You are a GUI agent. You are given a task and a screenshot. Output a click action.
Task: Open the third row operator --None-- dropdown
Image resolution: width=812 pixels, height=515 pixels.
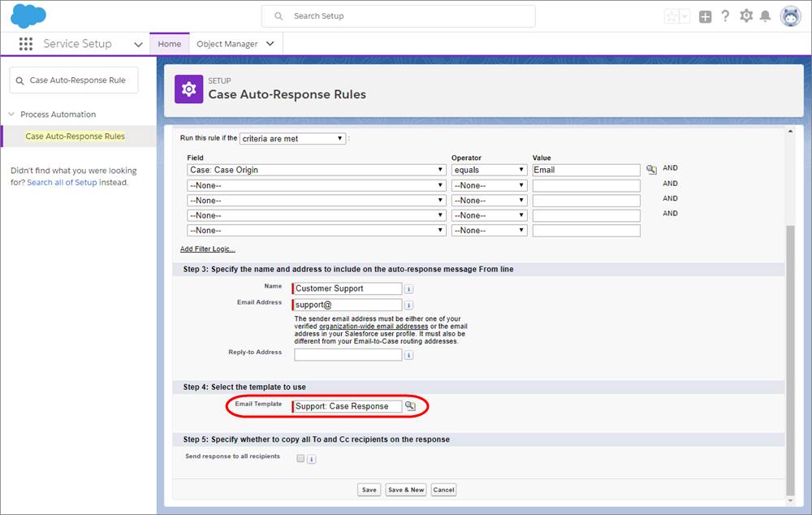pos(489,201)
